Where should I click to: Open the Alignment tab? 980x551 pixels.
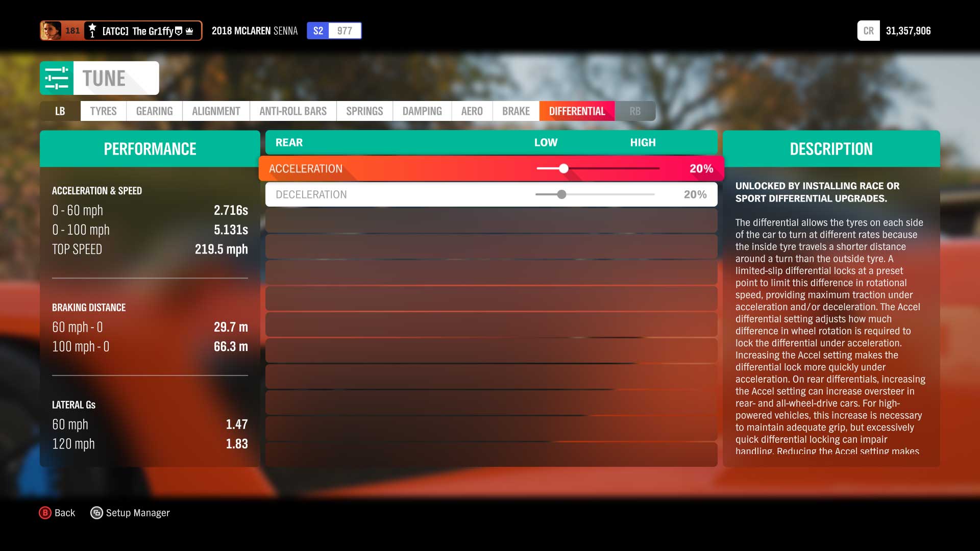click(x=216, y=111)
